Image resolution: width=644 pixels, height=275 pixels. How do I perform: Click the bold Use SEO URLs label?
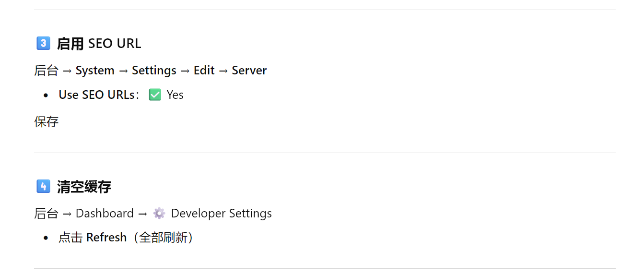tap(96, 95)
